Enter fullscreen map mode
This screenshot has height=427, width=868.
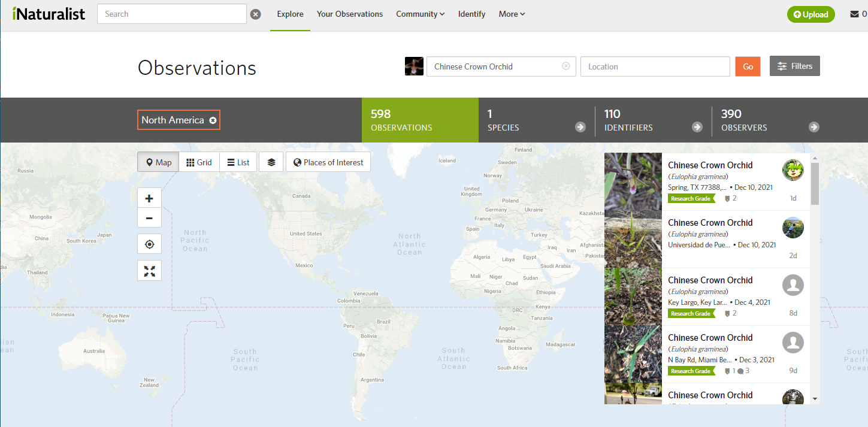(x=149, y=270)
